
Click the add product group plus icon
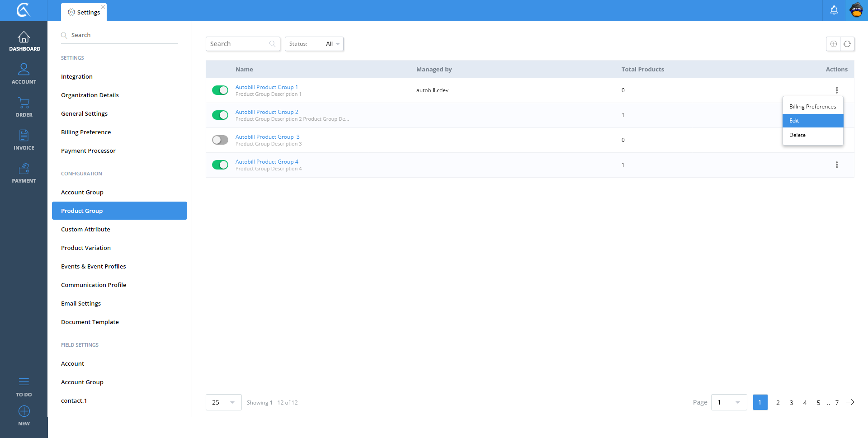pos(833,44)
